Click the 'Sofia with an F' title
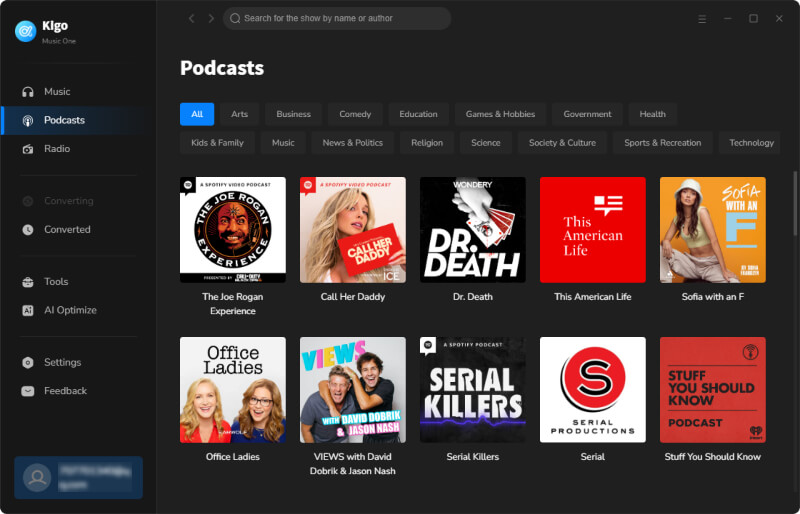 [x=712, y=297]
